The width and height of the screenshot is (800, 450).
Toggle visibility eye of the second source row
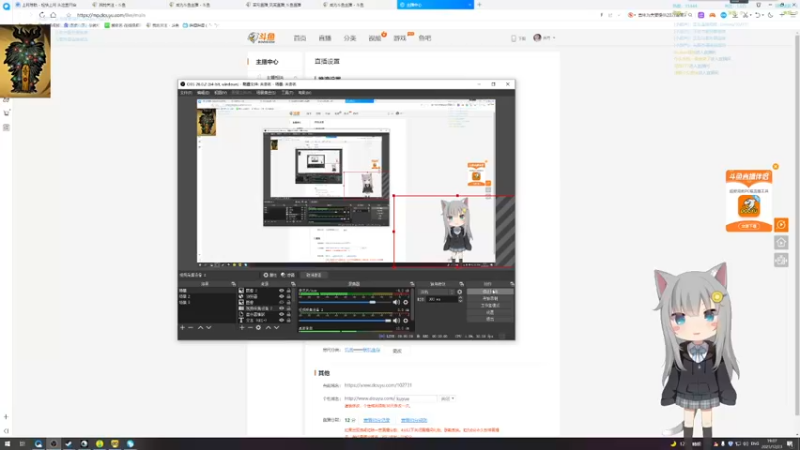coord(281,296)
